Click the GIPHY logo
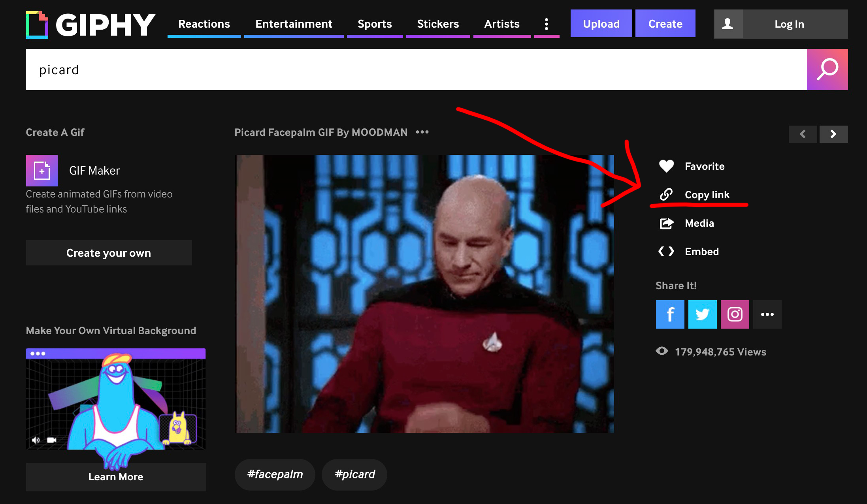The width and height of the screenshot is (867, 504). [x=90, y=24]
